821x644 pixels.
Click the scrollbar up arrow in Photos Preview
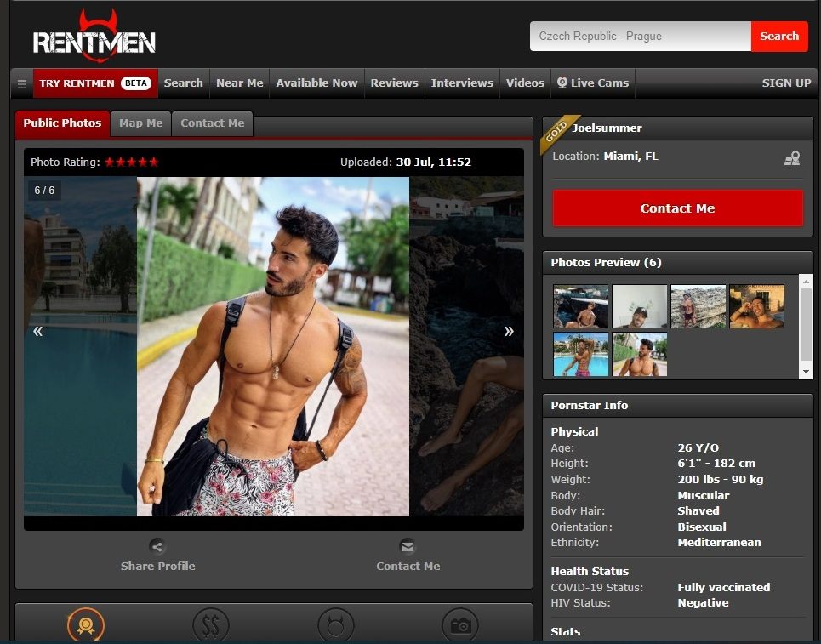806,282
